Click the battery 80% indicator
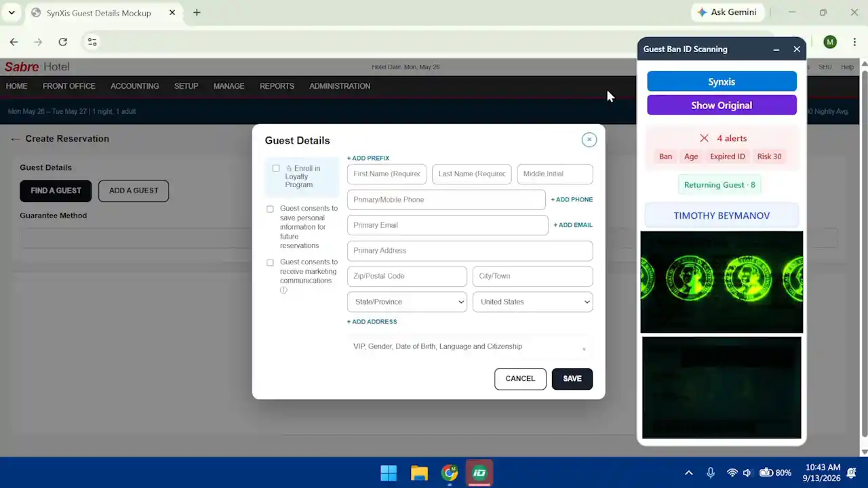 point(775,473)
